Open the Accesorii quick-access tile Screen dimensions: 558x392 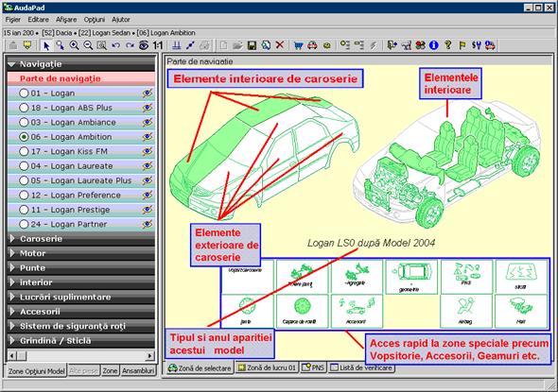357,312
